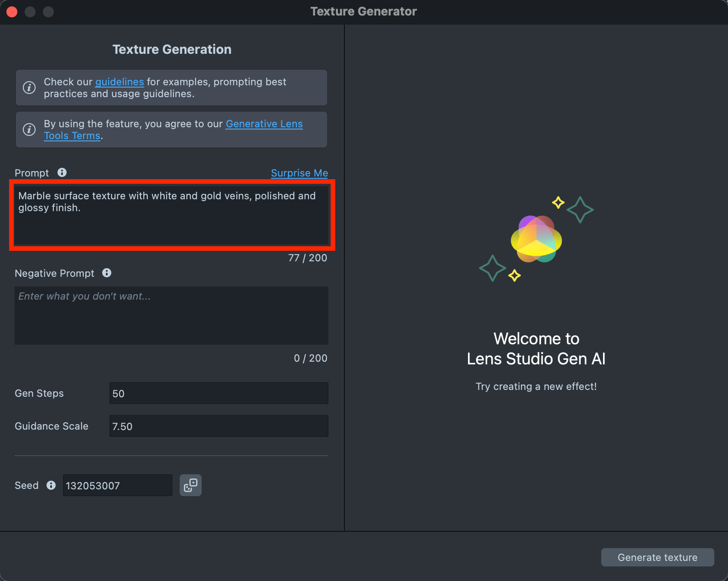This screenshot has height=581, width=728.
Task: Minimize the Texture Generator window
Action: pos(30,12)
